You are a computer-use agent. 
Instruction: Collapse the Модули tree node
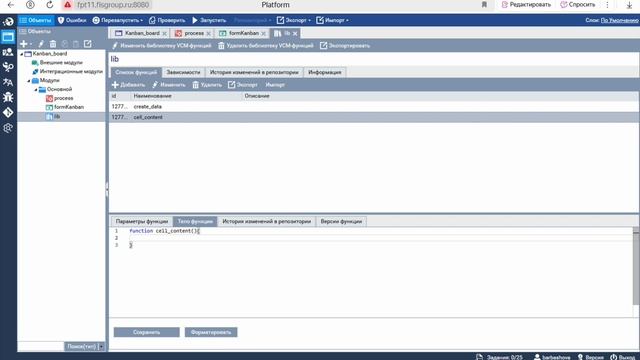tap(29, 81)
